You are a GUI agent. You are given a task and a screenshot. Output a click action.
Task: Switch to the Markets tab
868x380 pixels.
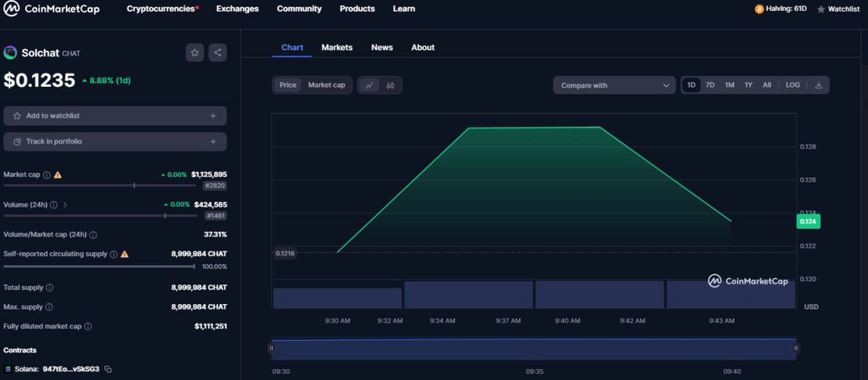tap(337, 48)
